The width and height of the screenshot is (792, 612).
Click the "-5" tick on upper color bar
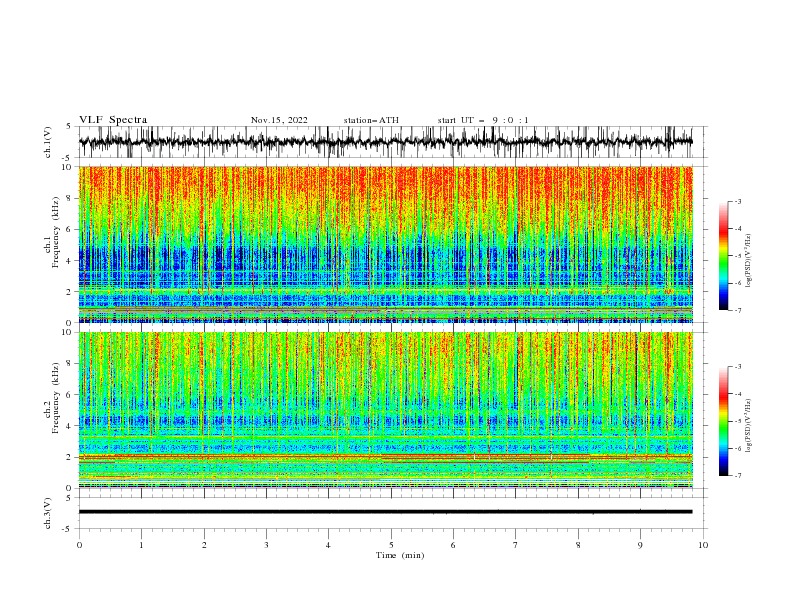tap(737, 256)
